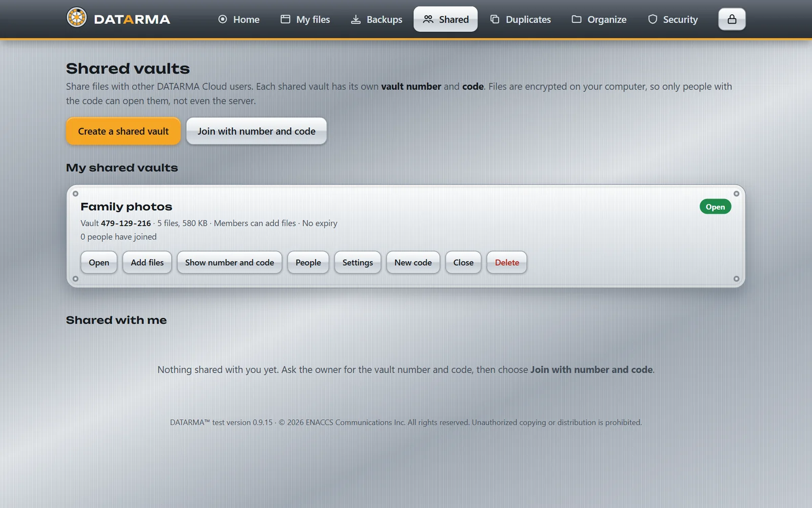Click the DATARMA brand name text
812x508 pixels.
click(132, 19)
